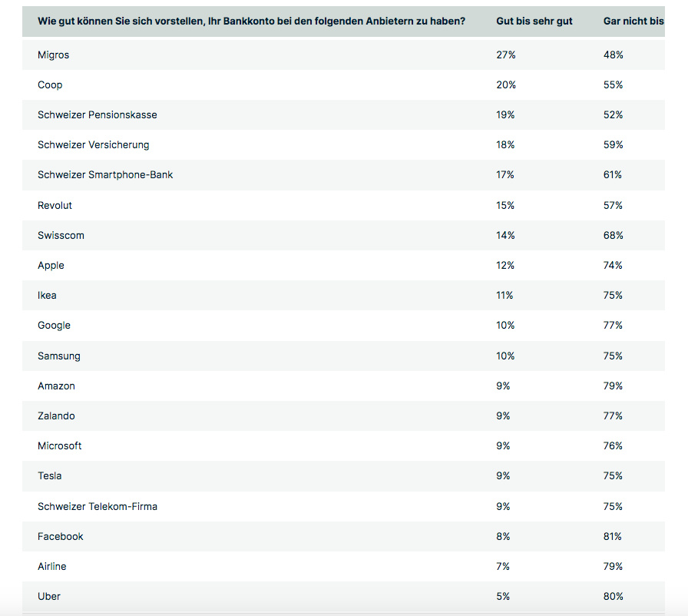
Task: Click the Google row label
Action: [54, 326]
